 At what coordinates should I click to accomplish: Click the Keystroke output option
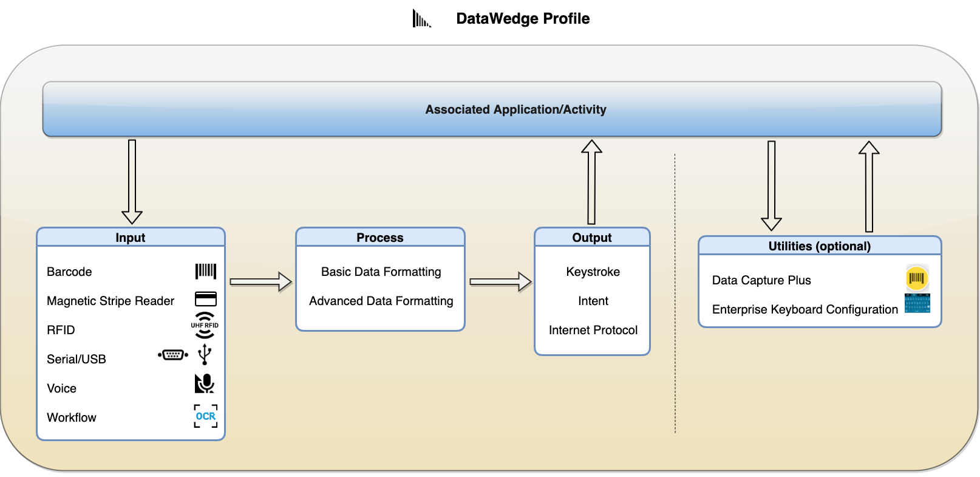tap(593, 272)
